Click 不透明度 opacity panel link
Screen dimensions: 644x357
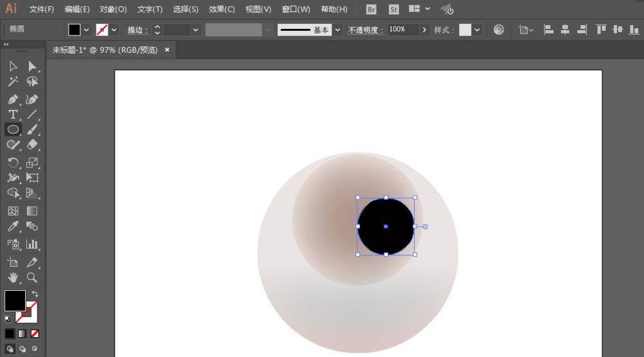coord(366,30)
